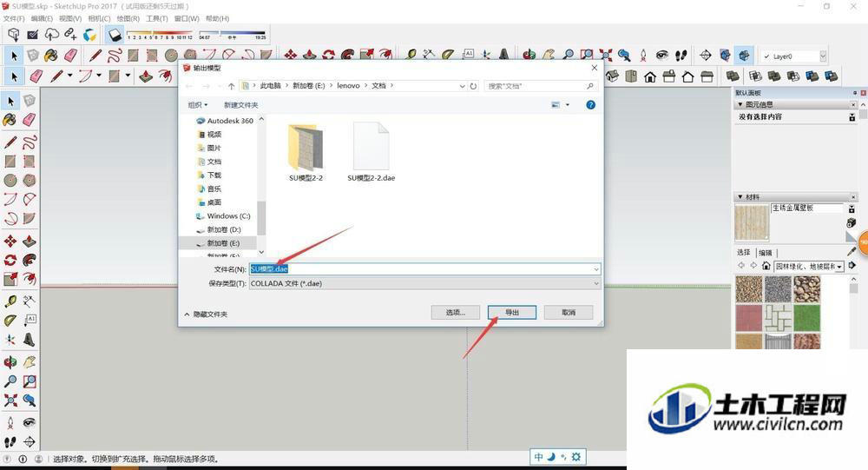The image size is (868, 470).
Task: Click the 取消 cancel button
Action: [569, 313]
